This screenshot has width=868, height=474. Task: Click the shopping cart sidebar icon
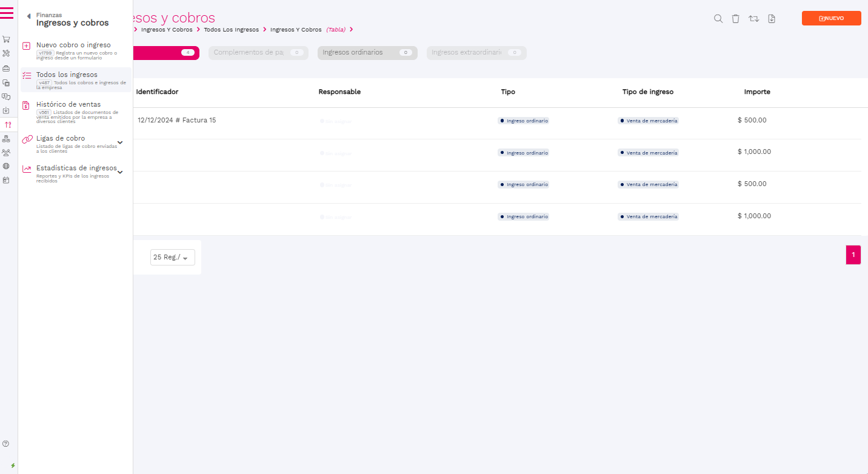tap(6, 39)
